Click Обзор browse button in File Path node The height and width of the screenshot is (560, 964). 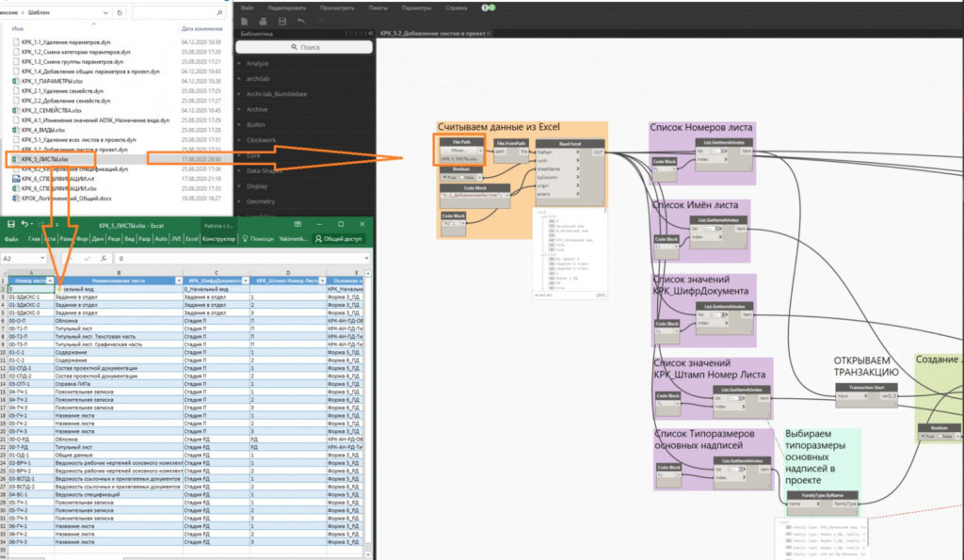pos(459,150)
